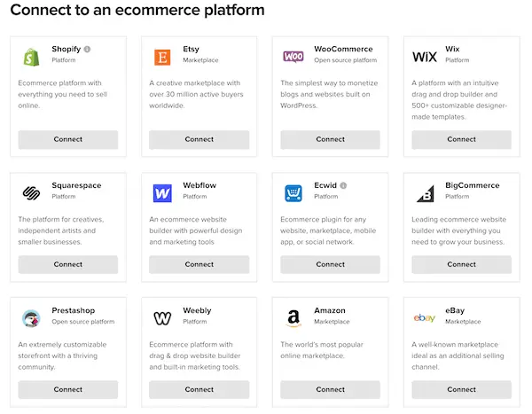
Task: Click the Prestashop penguin logo
Action: 31,318
